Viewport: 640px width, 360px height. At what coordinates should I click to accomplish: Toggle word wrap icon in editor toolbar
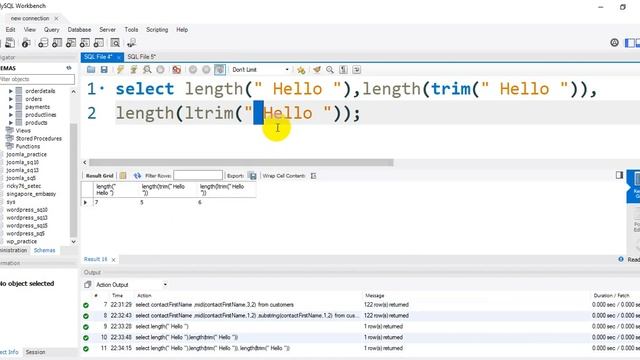[356, 70]
